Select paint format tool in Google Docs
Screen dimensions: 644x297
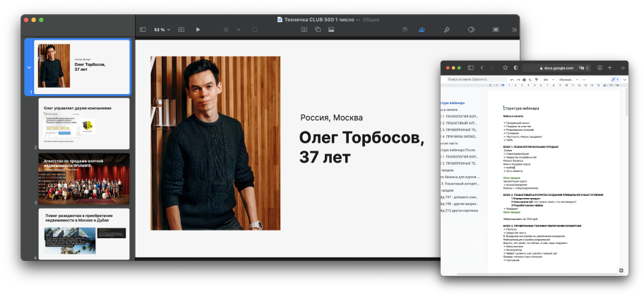[537, 79]
